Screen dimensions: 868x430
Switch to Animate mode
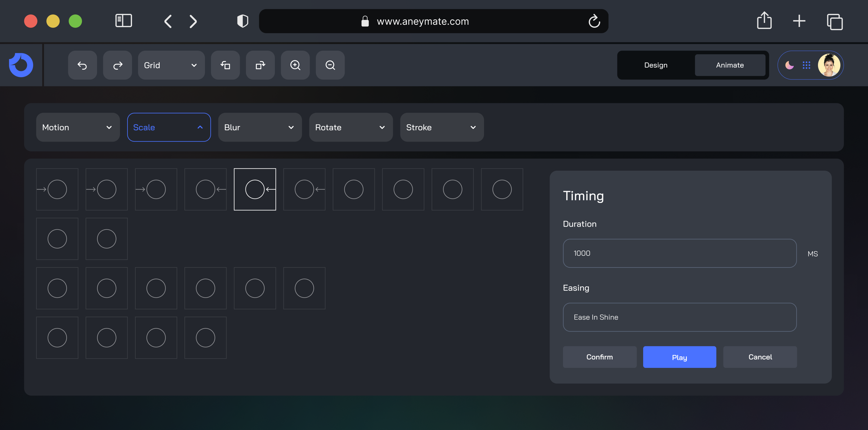(x=730, y=65)
